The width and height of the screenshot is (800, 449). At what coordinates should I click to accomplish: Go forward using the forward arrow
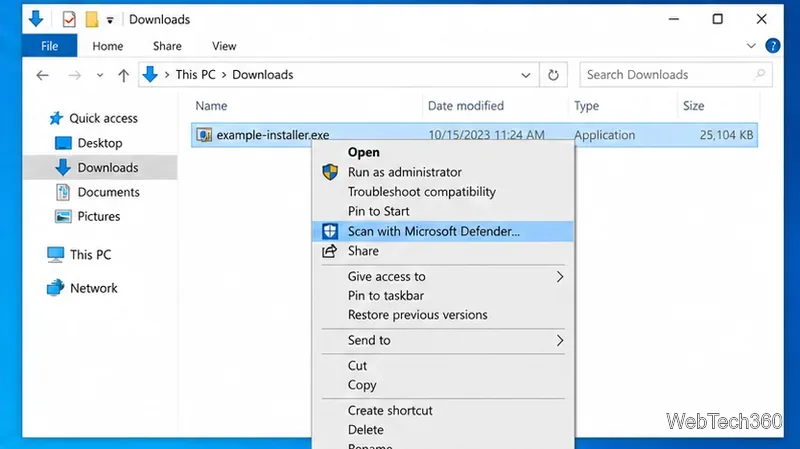(75, 76)
